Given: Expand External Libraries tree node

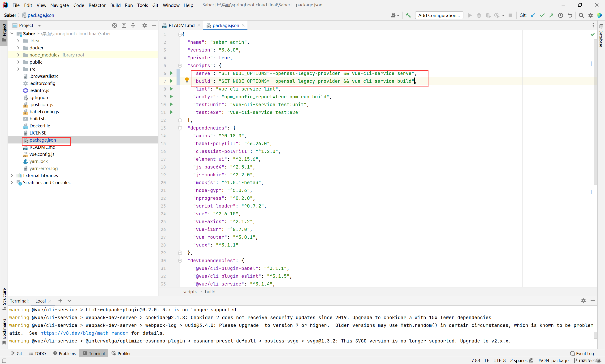Looking at the screenshot, I should (12, 175).
